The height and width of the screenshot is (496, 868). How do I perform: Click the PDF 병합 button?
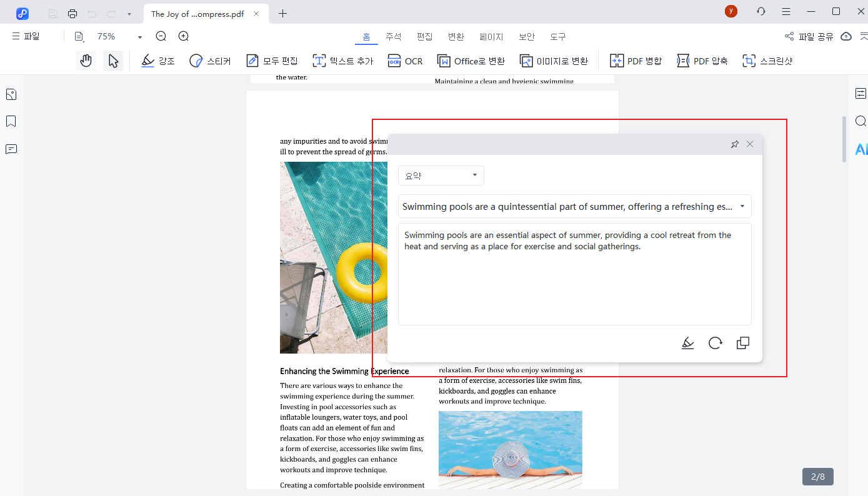(636, 61)
